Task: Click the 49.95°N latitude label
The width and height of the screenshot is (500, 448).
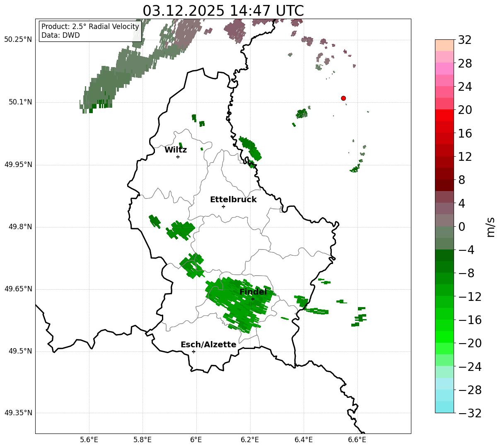Action: (18, 165)
